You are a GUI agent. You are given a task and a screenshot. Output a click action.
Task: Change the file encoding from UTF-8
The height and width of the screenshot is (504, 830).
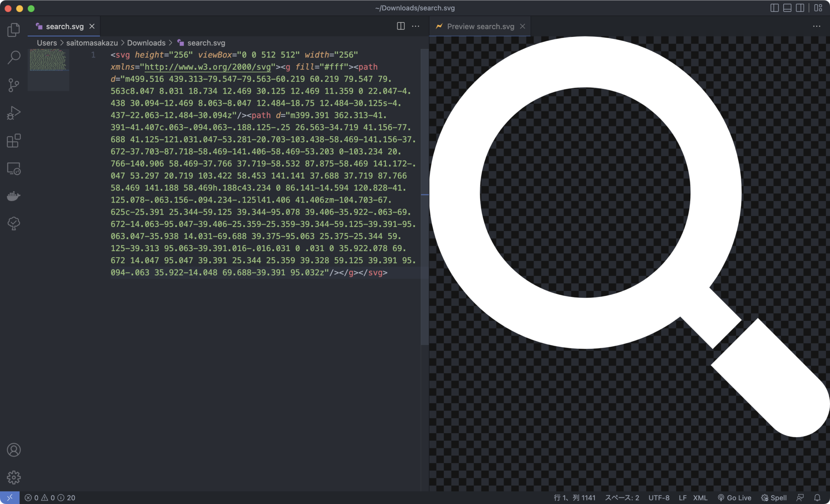pyautogui.click(x=659, y=498)
